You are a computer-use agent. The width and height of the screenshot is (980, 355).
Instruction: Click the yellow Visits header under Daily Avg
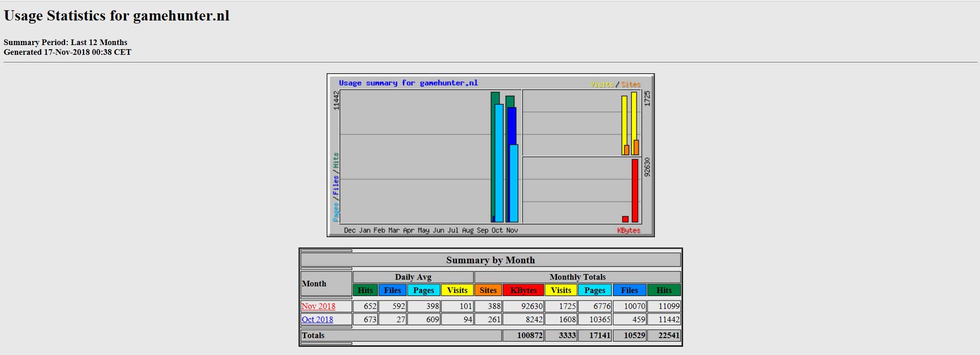pos(457,290)
